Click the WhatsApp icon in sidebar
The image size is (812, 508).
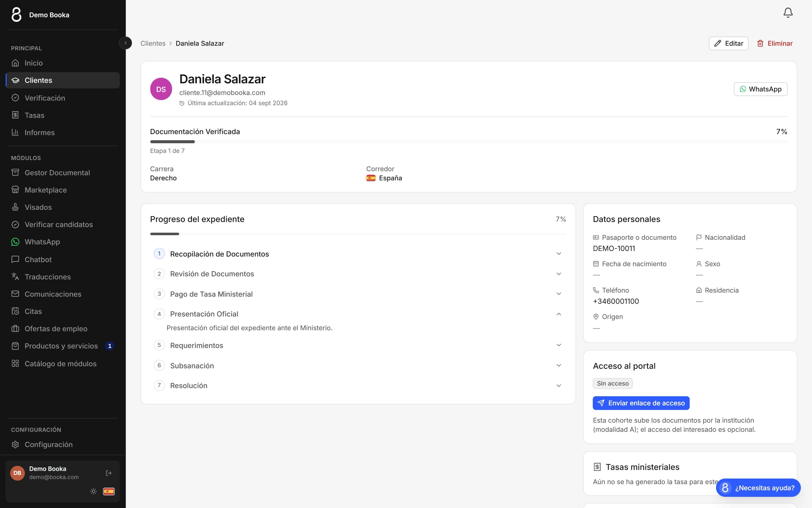[x=15, y=242]
